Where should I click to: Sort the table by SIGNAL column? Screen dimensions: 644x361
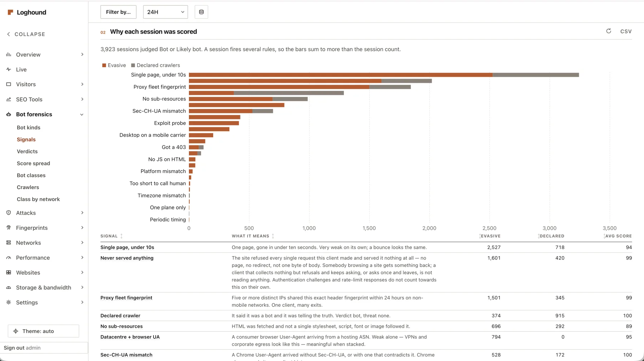pyautogui.click(x=112, y=236)
